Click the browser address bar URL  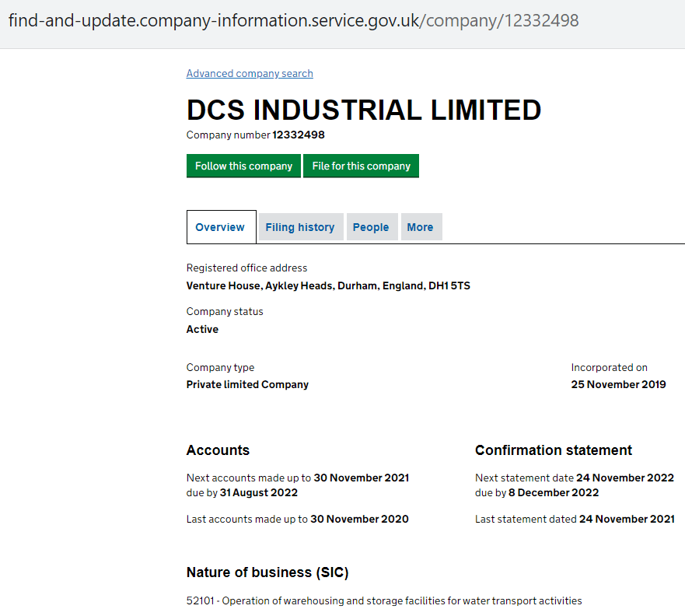pos(294,21)
